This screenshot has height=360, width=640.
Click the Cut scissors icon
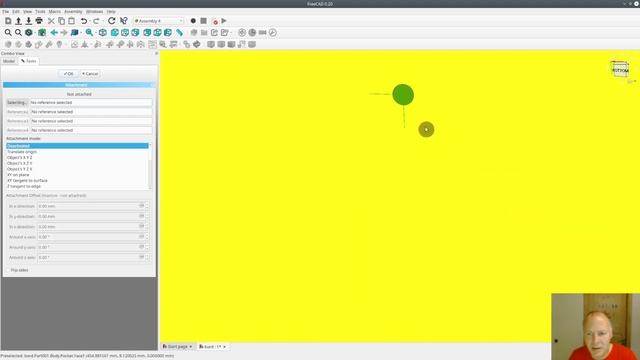pos(51,21)
